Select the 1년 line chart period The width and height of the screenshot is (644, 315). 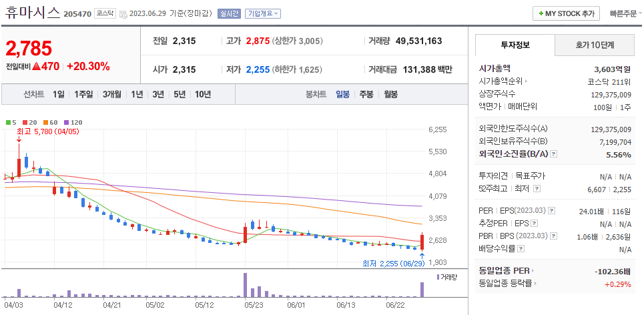tap(137, 95)
